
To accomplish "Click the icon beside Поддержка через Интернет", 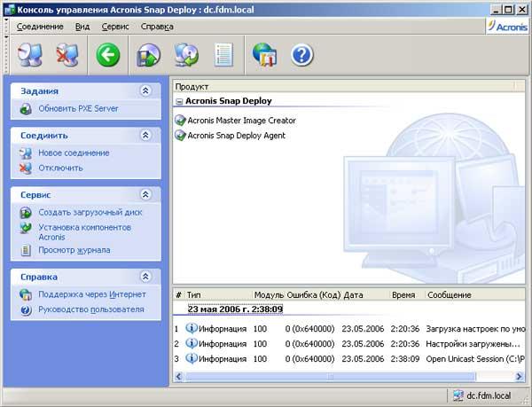I will (x=26, y=294).
